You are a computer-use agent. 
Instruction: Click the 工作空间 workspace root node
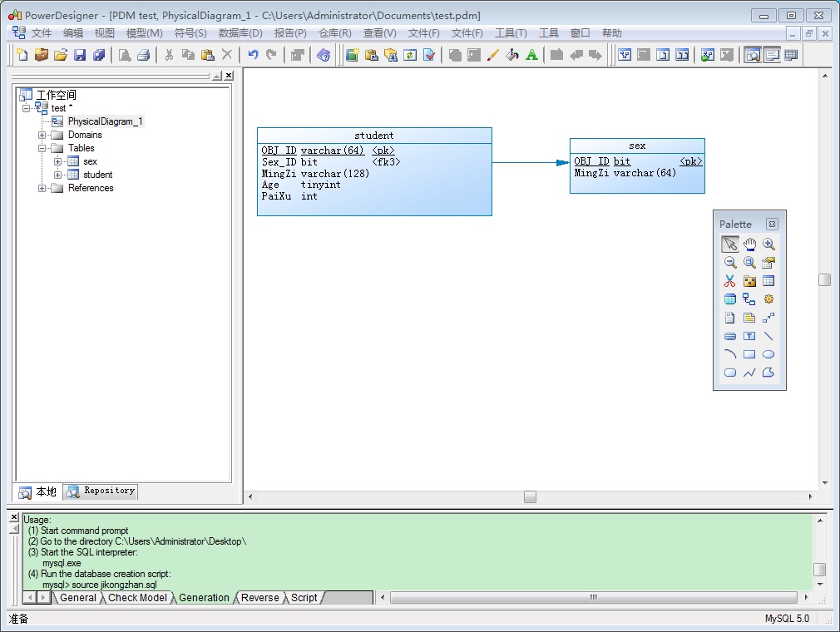tap(56, 95)
